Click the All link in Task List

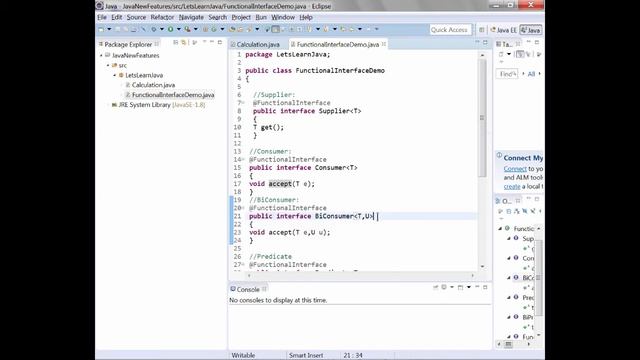click(x=531, y=74)
